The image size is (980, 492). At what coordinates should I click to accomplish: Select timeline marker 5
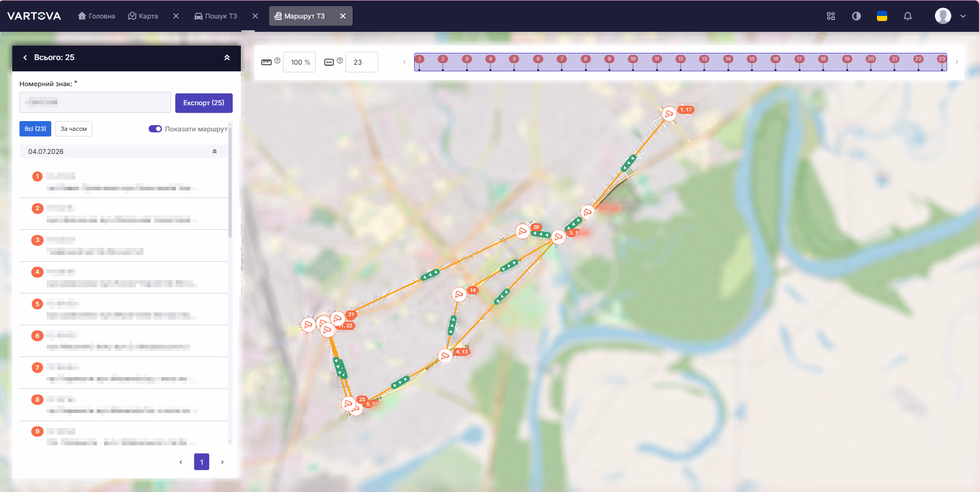pos(514,59)
